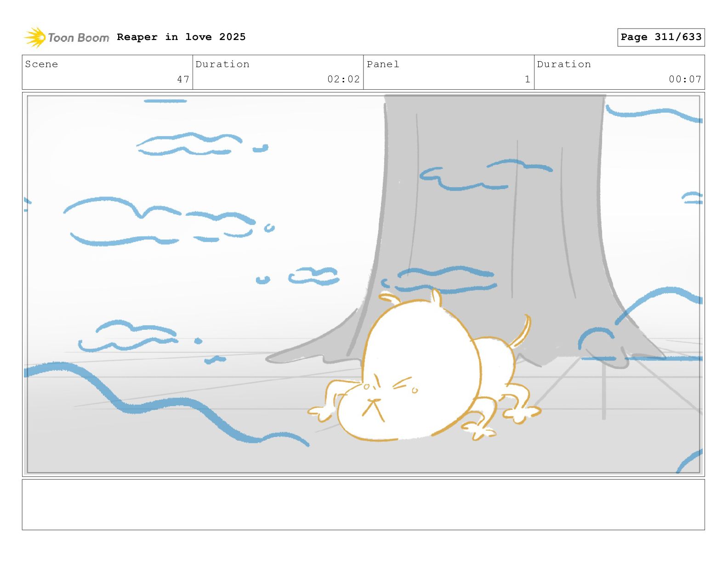The image size is (728, 563).
Task: Select the scene number '47'
Action: [x=183, y=79]
